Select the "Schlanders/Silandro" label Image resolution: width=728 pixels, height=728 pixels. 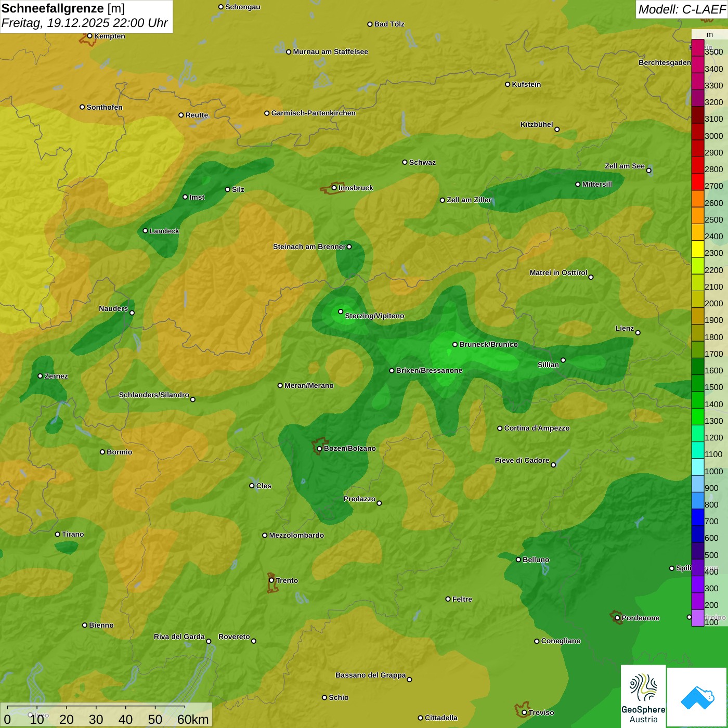154,395
